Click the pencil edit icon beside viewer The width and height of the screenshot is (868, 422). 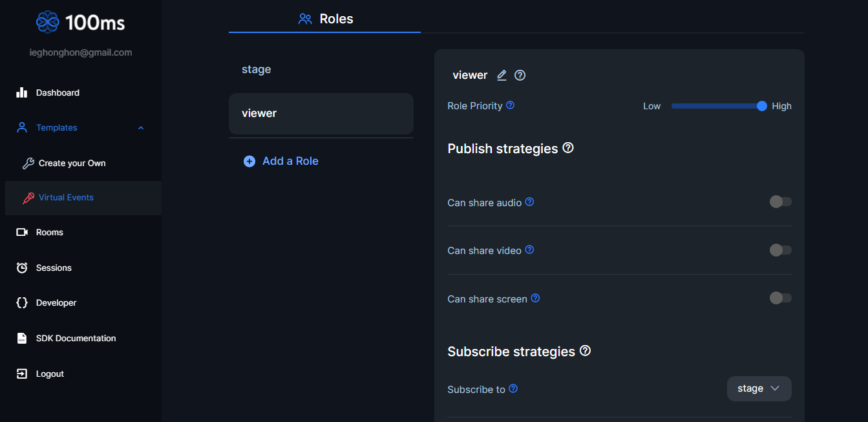(502, 76)
